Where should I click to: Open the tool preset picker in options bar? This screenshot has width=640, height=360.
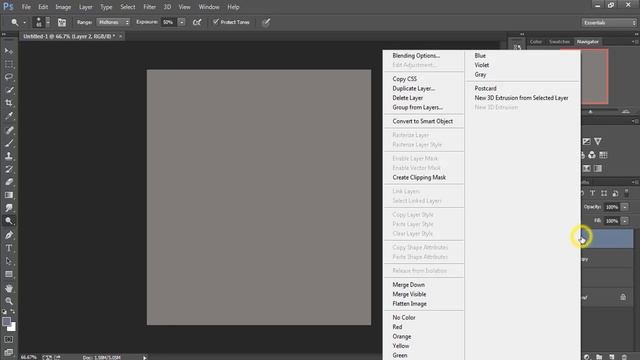click(18, 22)
